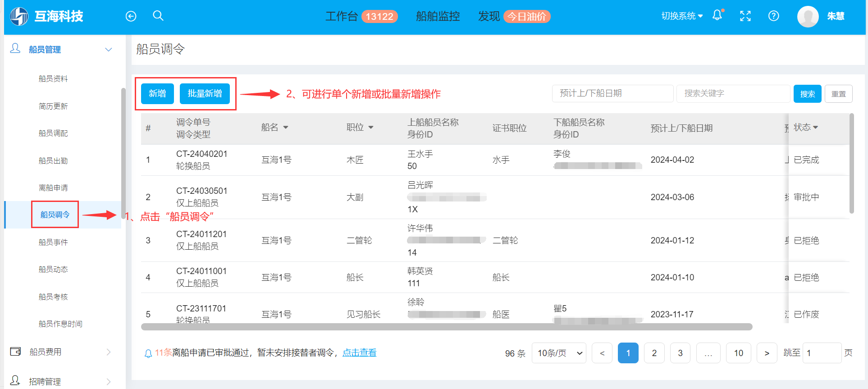
Task: Click the 13122 badge next to 工作台
Action: click(x=379, y=17)
